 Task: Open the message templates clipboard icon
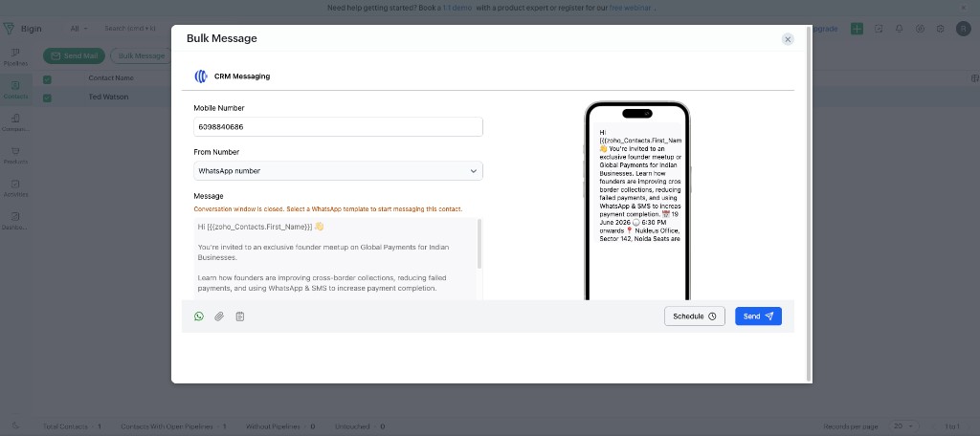tap(240, 316)
